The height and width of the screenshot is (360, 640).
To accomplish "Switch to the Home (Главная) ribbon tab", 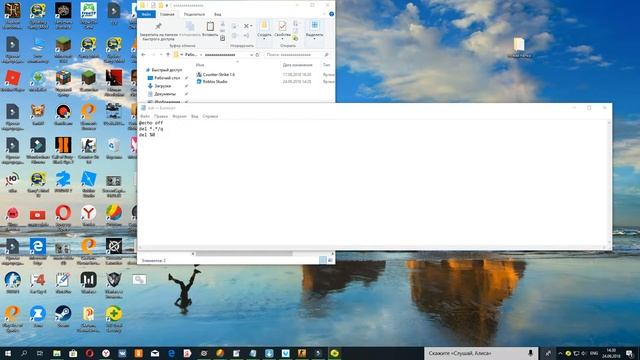I will point(167,14).
